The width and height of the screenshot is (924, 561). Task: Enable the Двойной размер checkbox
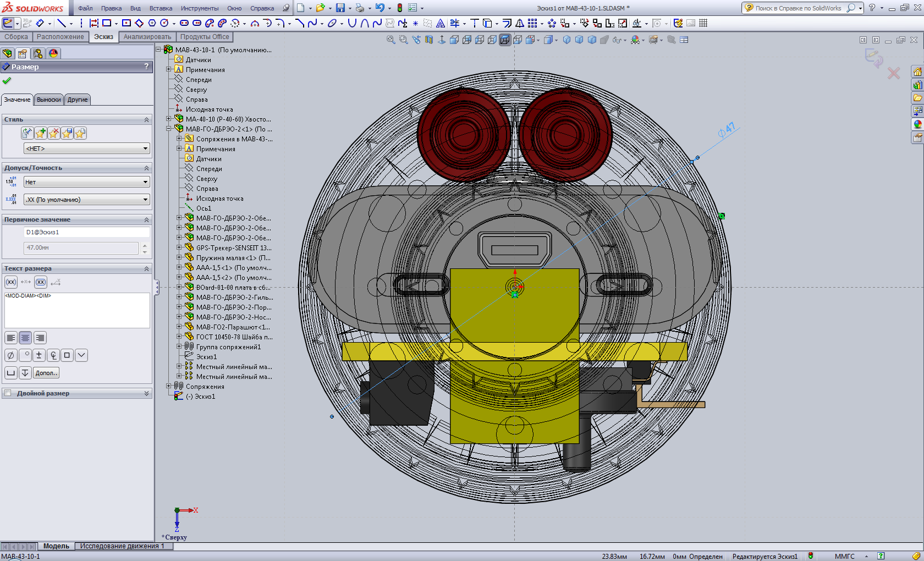[x=8, y=393]
